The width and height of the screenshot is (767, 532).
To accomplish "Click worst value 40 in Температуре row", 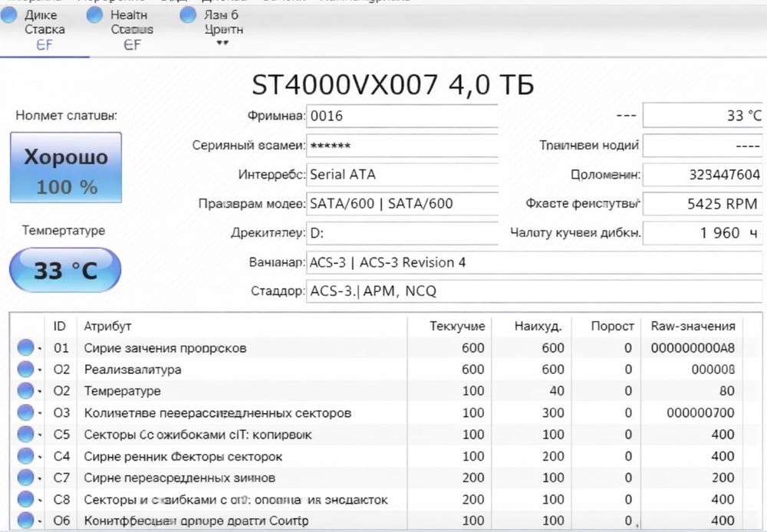I will pos(557,391).
